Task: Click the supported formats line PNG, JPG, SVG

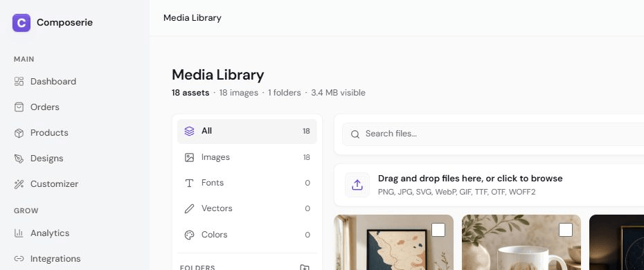Action: (457, 192)
